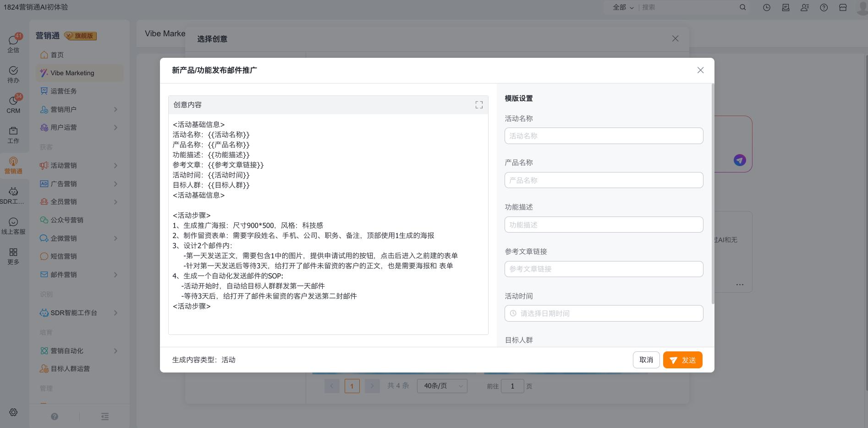This screenshot has width=868, height=428.
Task: Click the 活动名称 input field
Action: tap(604, 136)
